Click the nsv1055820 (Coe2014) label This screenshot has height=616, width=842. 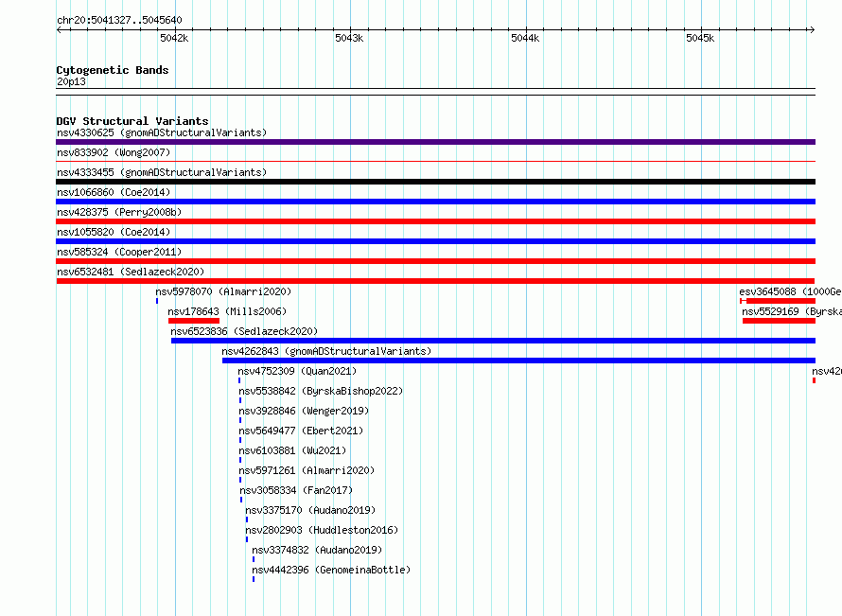pyautogui.click(x=114, y=232)
